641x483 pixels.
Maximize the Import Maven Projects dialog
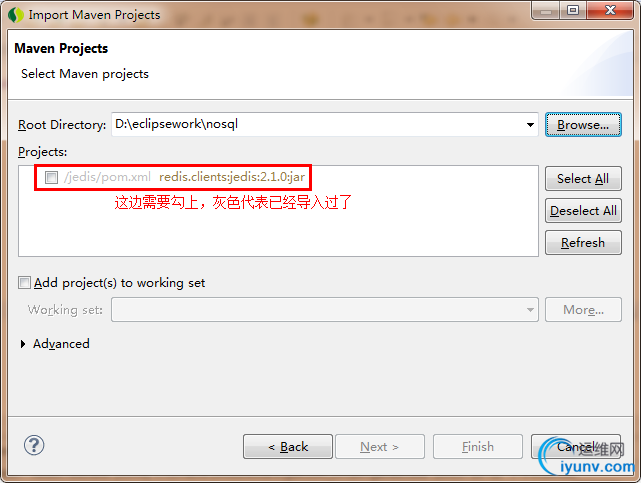point(573,10)
